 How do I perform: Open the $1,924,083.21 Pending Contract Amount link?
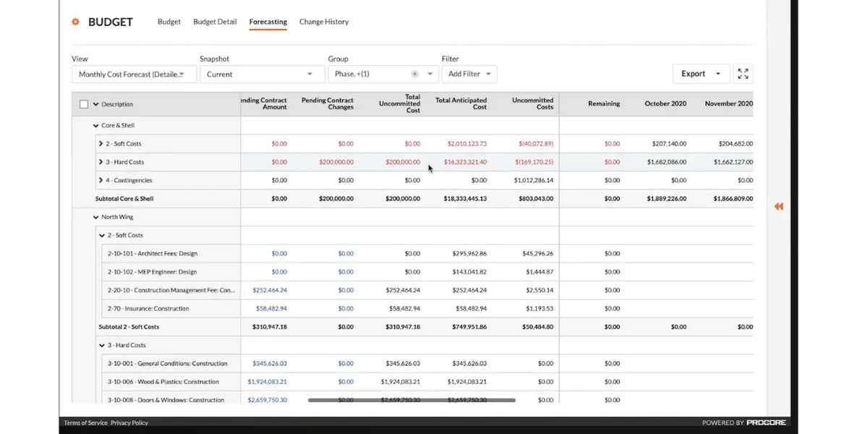tap(268, 381)
